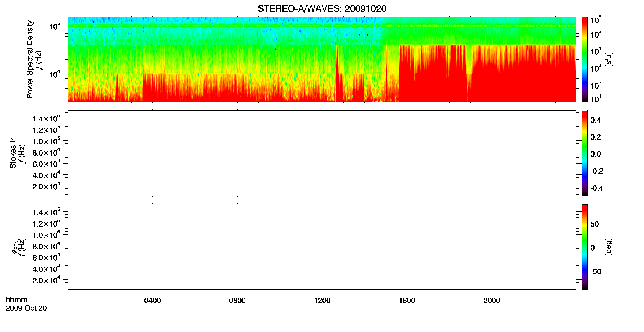Viewport: 644px width, 332px height.
Task: Click the "0" label on degrees color bar
Action: [592, 248]
